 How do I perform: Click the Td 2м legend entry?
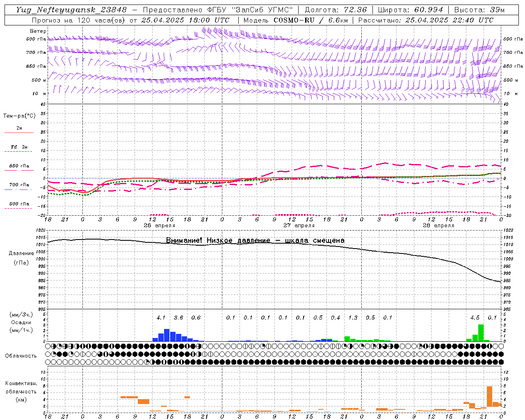[19, 147]
